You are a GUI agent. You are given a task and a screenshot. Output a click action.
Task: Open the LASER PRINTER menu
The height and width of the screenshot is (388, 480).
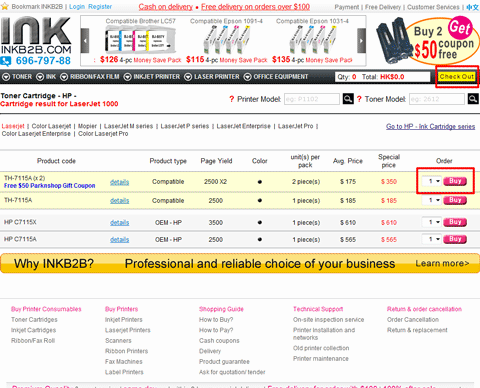tap(212, 77)
